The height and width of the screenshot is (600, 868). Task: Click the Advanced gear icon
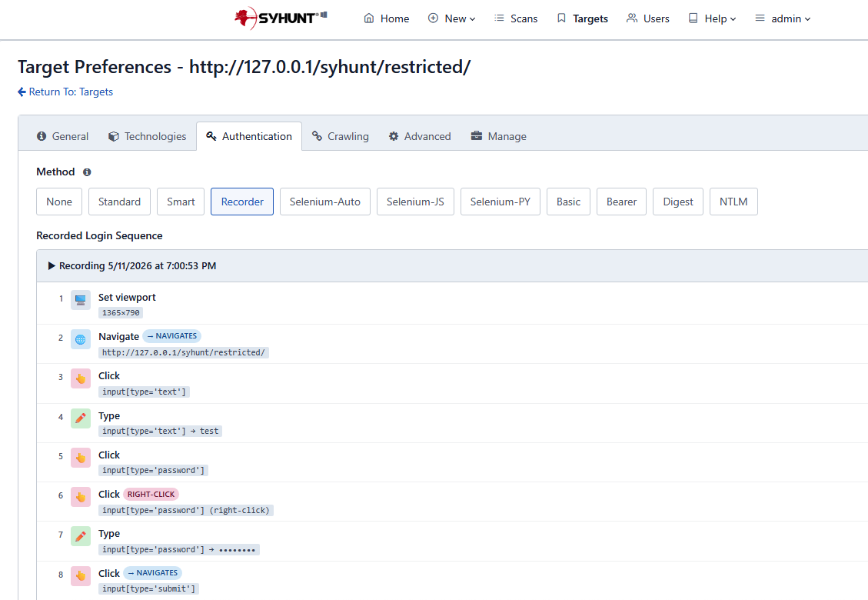pyautogui.click(x=394, y=136)
